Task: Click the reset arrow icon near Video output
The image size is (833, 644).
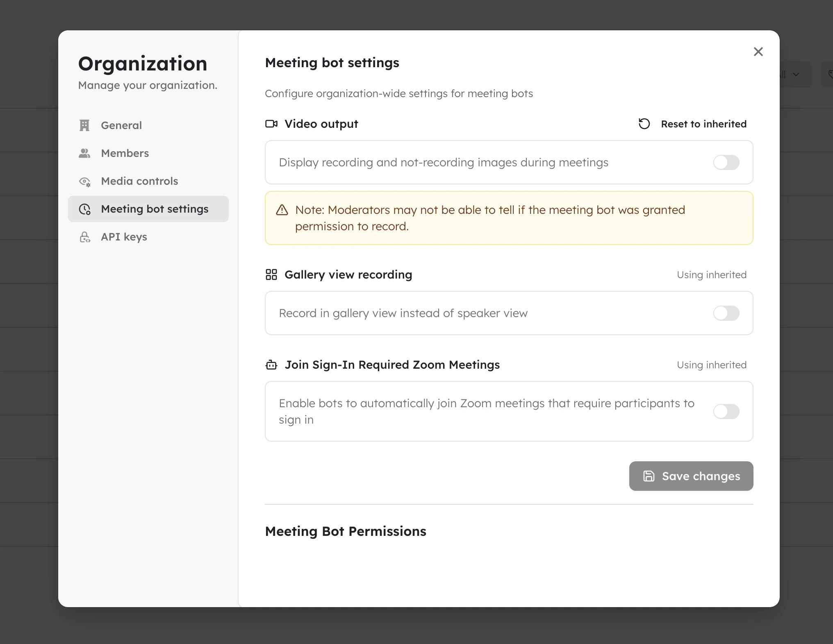Action: coord(644,124)
